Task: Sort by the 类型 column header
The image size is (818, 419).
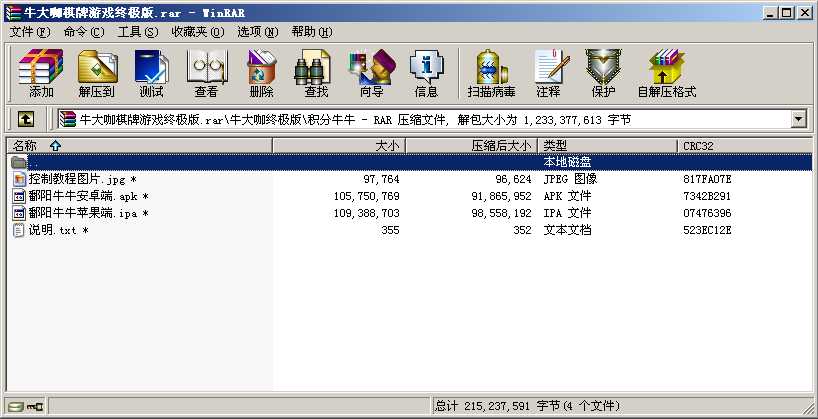Action: point(608,146)
